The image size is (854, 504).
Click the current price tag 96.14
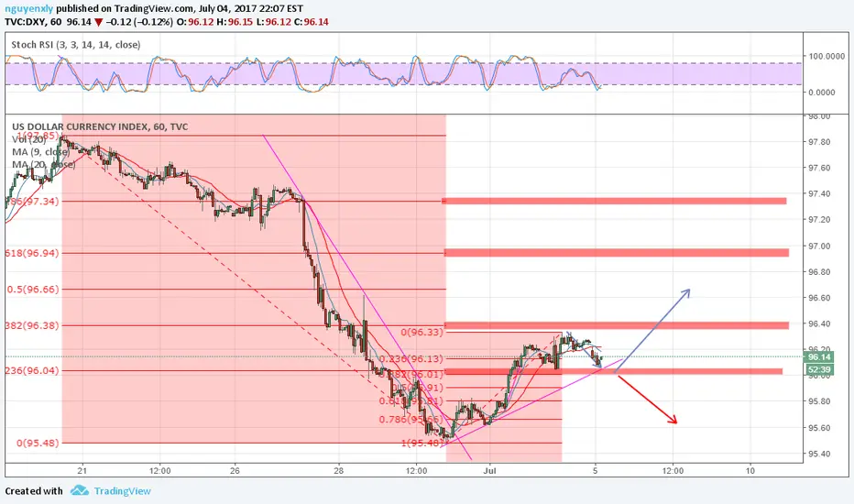818,356
